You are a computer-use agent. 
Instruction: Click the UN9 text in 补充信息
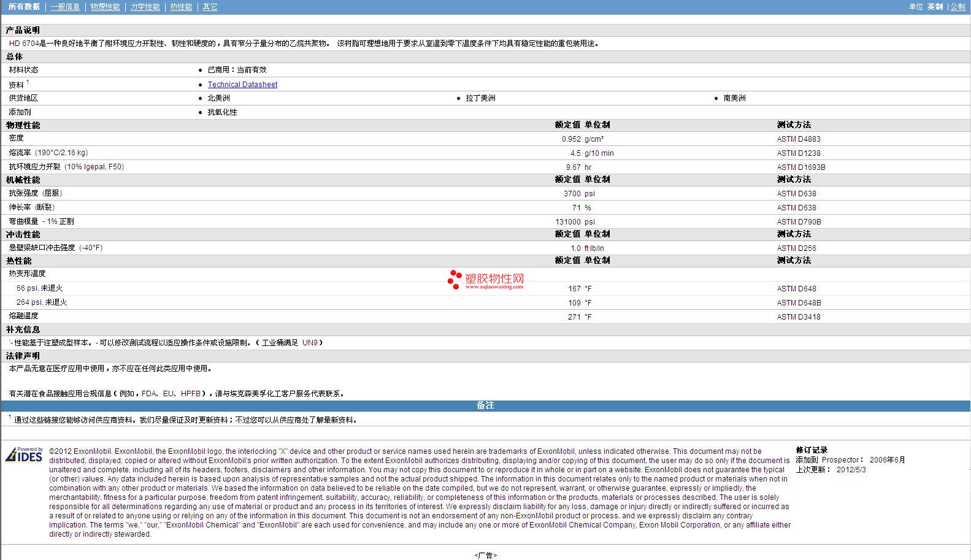tap(310, 343)
